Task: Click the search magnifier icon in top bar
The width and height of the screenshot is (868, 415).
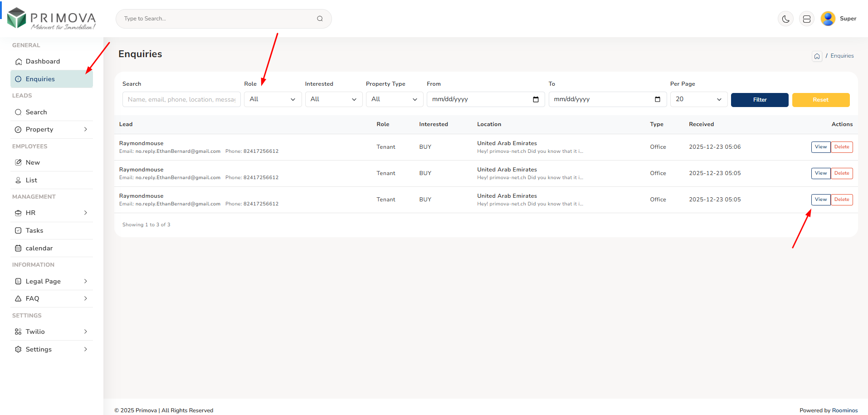Action: 320,19
